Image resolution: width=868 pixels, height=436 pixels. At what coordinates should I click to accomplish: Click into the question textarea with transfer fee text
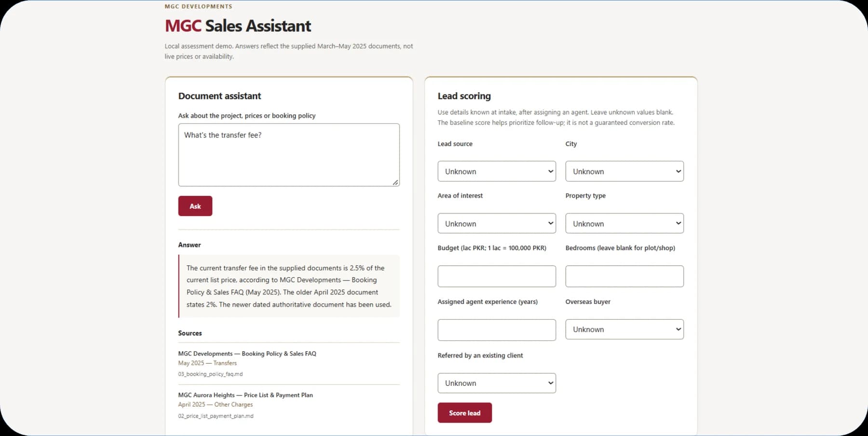[289, 155]
